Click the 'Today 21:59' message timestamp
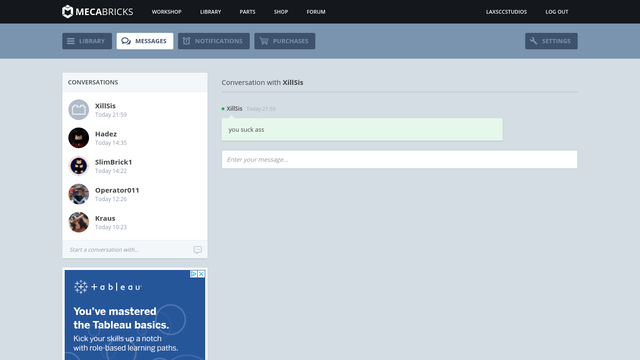640x360 pixels. [x=261, y=109]
